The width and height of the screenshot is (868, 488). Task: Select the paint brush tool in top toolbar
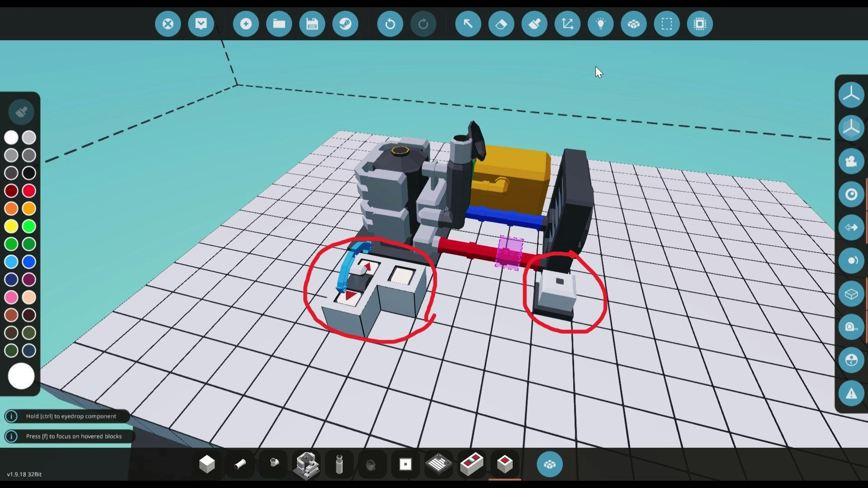[x=534, y=23]
